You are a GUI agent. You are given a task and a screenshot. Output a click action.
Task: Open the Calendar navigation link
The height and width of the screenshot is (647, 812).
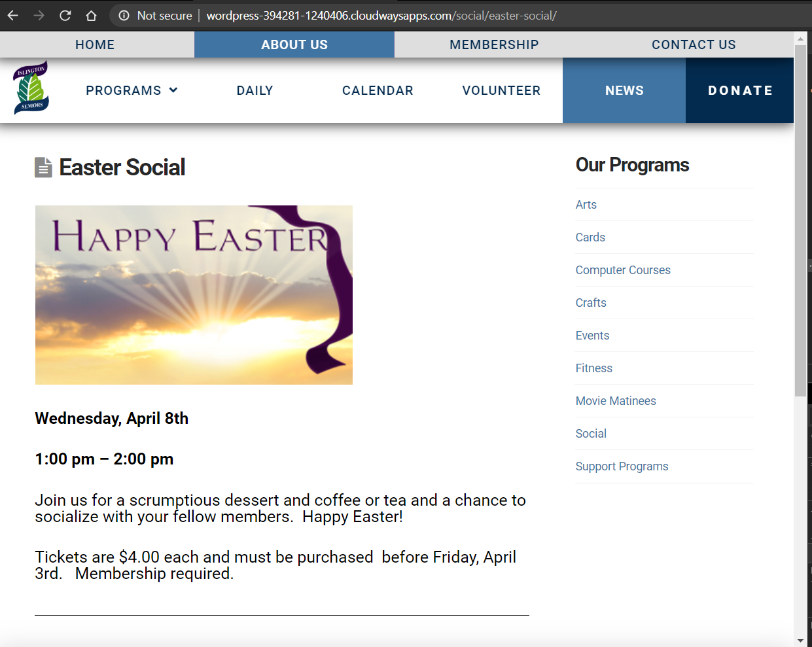pyautogui.click(x=378, y=90)
